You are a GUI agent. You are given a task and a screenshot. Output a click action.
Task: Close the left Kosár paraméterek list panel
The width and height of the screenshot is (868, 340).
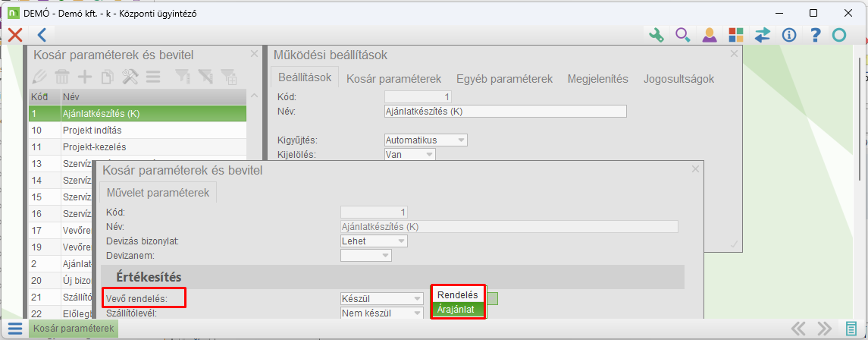click(254, 54)
